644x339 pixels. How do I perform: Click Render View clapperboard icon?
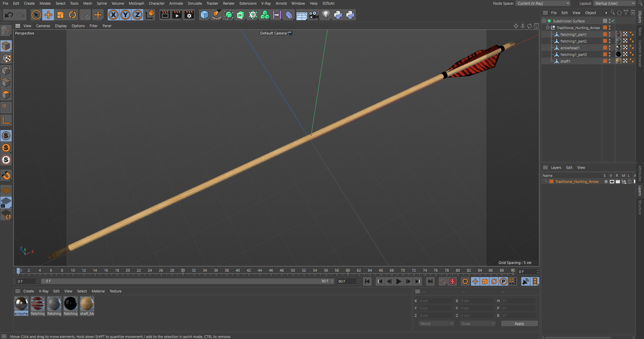[x=165, y=15]
